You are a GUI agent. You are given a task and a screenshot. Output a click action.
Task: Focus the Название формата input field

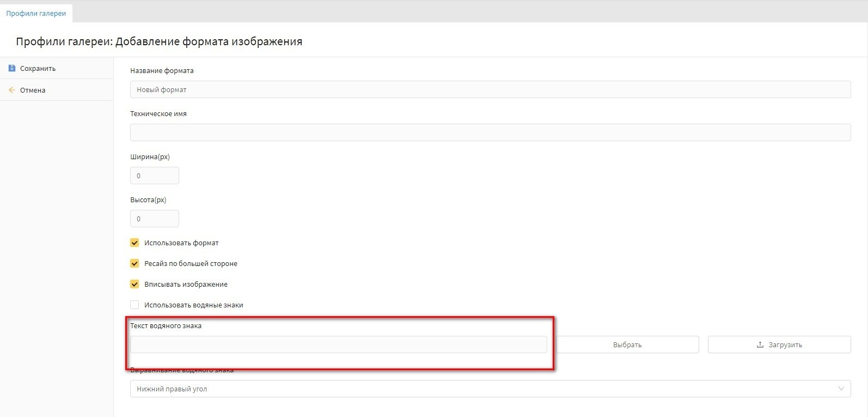click(x=490, y=89)
